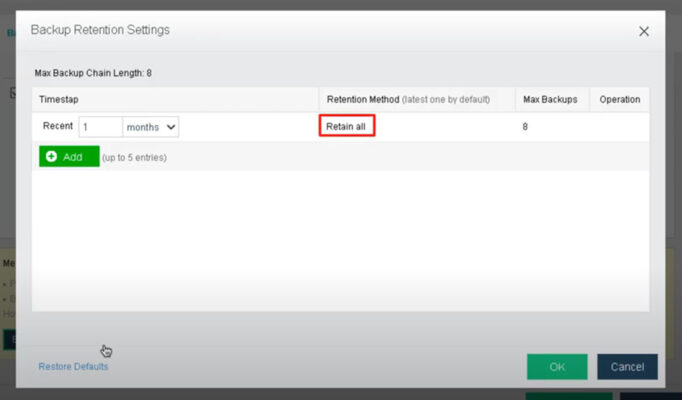Click the Backup Retention Settings title
682x400 pixels.
click(100, 30)
